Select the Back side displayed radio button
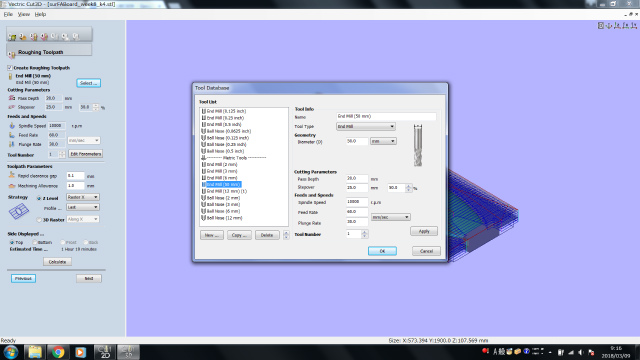The width and height of the screenshot is (640, 360). click(x=86, y=242)
